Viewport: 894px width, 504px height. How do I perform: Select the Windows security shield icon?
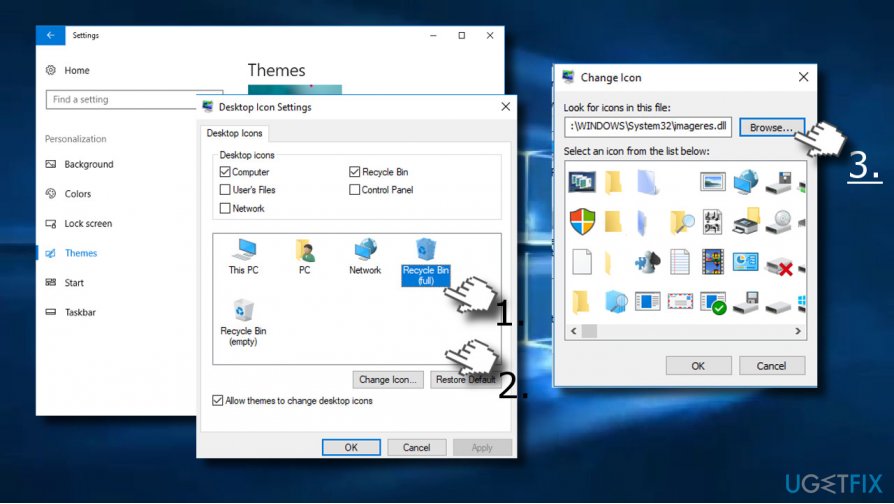[582, 221]
